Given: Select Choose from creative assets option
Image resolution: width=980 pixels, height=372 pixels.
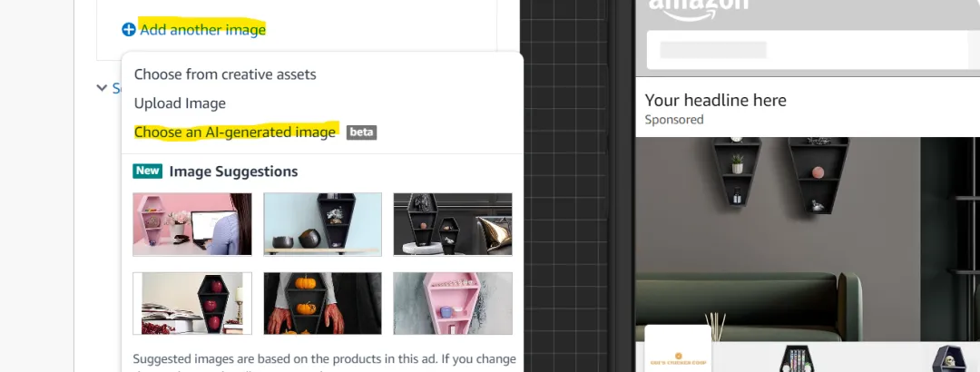Looking at the screenshot, I should pyautogui.click(x=225, y=74).
